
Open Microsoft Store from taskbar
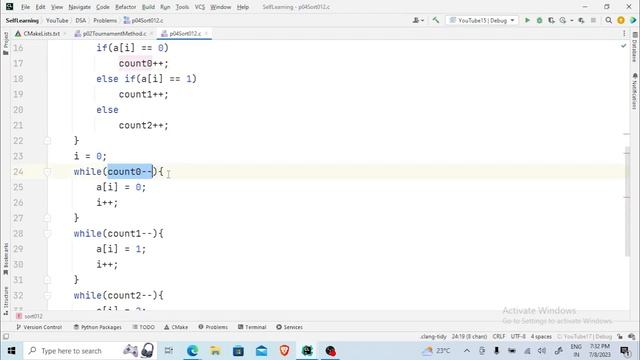pos(238,351)
